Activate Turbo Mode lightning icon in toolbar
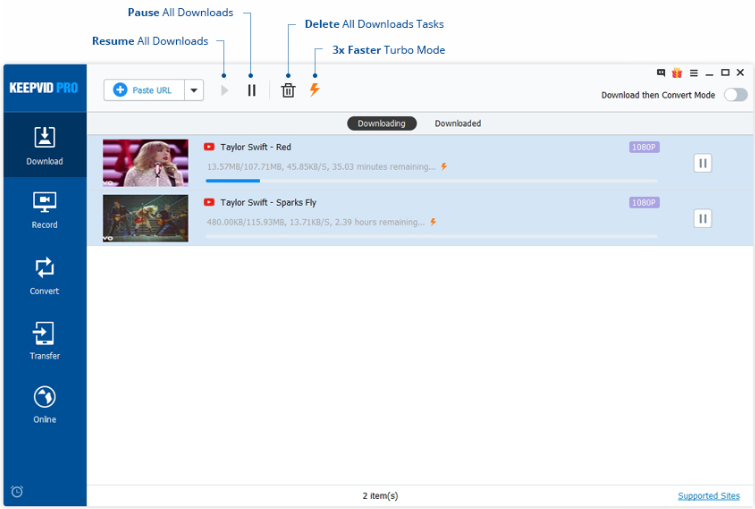The image size is (755, 509). (x=314, y=89)
